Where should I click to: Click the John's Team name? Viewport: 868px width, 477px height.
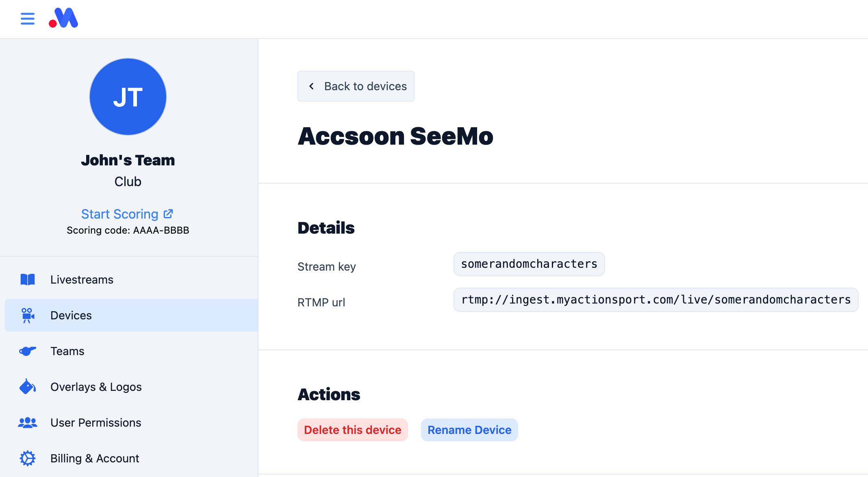tap(128, 160)
